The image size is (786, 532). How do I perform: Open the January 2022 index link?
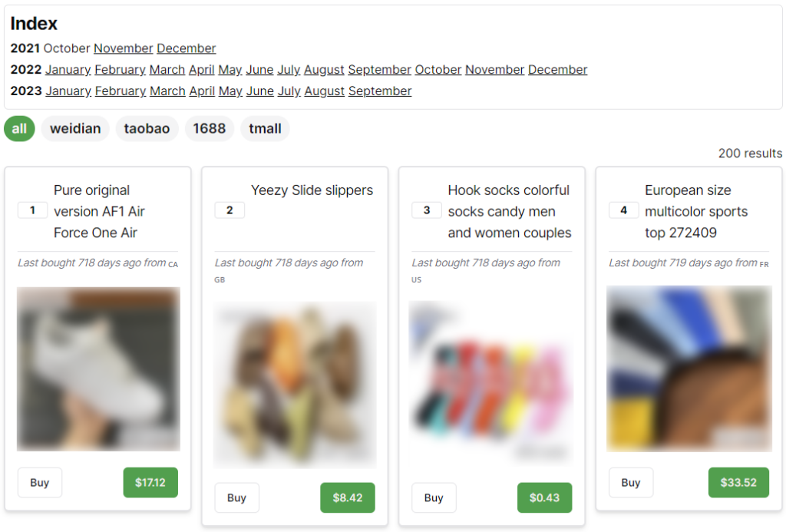[x=68, y=70]
